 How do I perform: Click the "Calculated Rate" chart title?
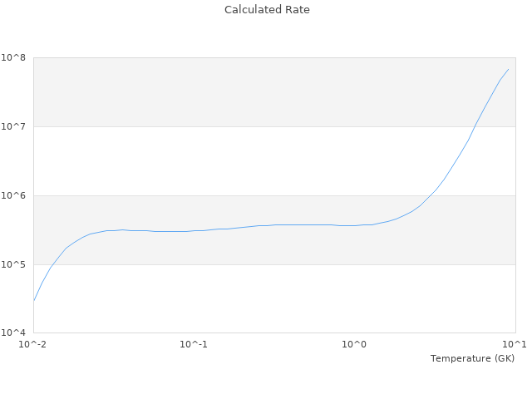[267, 10]
